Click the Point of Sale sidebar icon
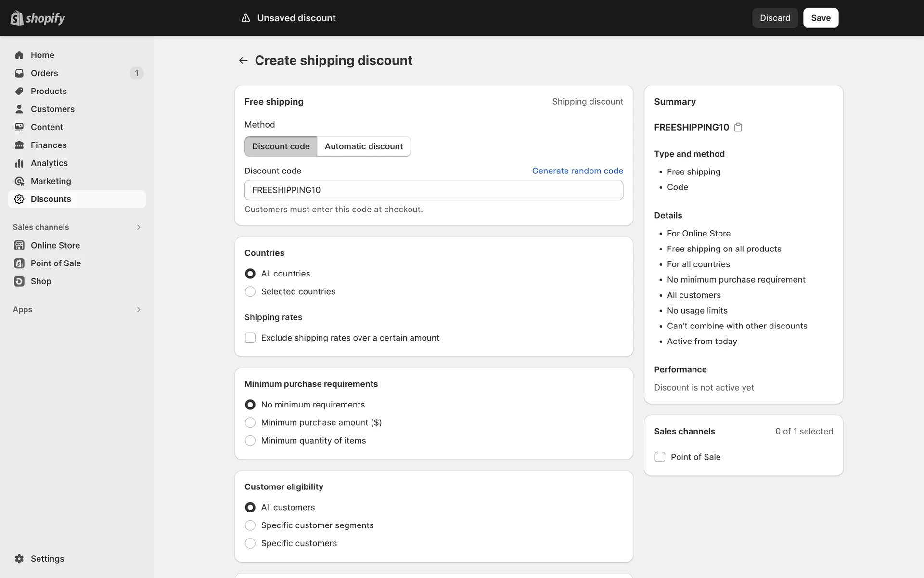This screenshot has width=924, height=578. click(x=19, y=263)
